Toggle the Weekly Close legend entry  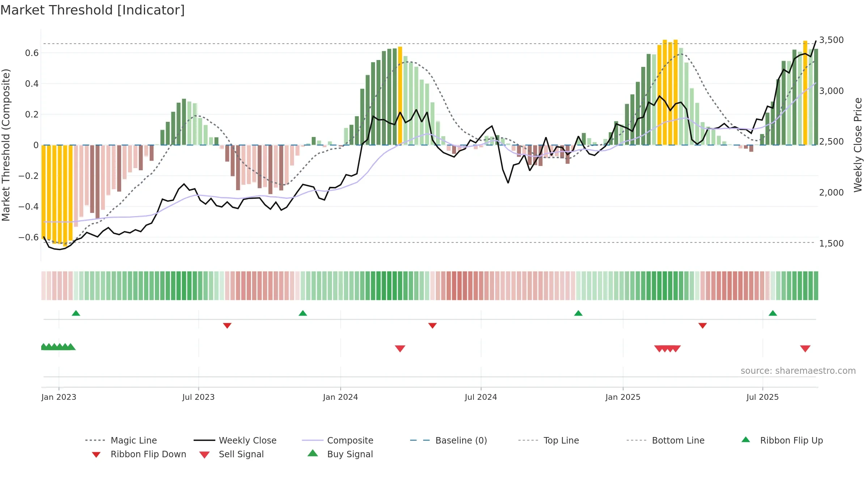235,440
